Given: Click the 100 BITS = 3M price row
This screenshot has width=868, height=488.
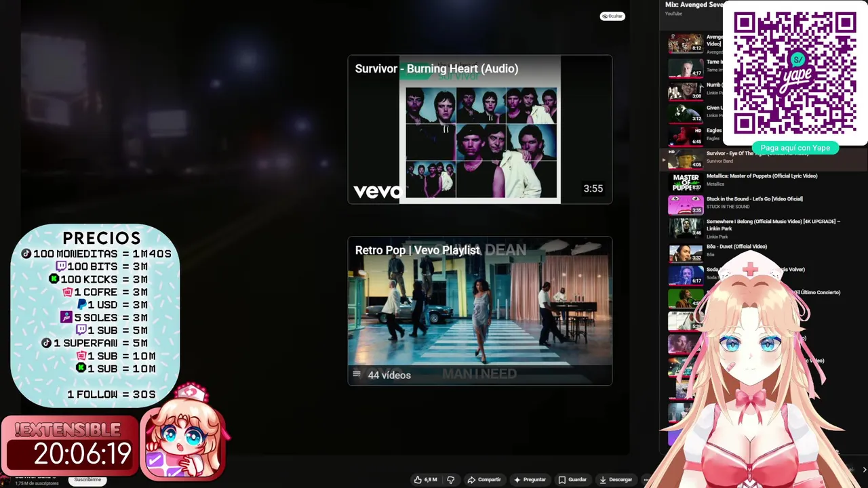Looking at the screenshot, I should (x=102, y=266).
